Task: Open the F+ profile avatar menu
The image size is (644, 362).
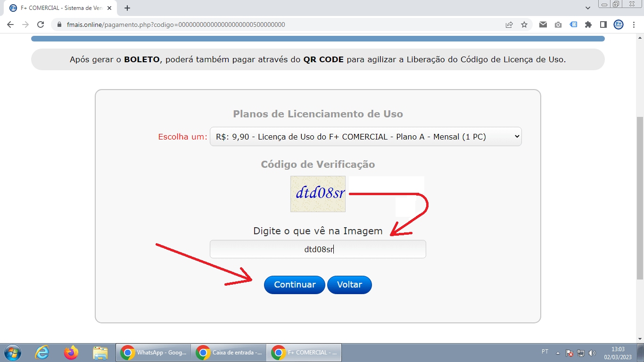Action: [x=619, y=25]
